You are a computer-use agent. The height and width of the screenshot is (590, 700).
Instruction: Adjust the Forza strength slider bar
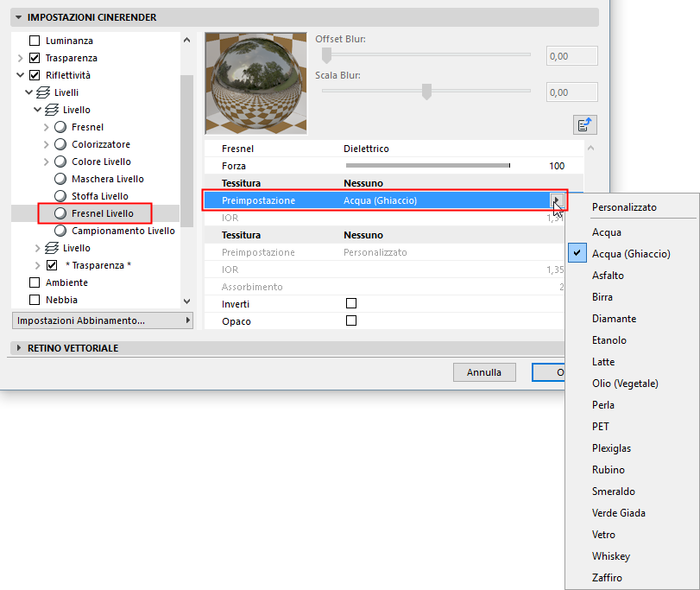point(428,165)
